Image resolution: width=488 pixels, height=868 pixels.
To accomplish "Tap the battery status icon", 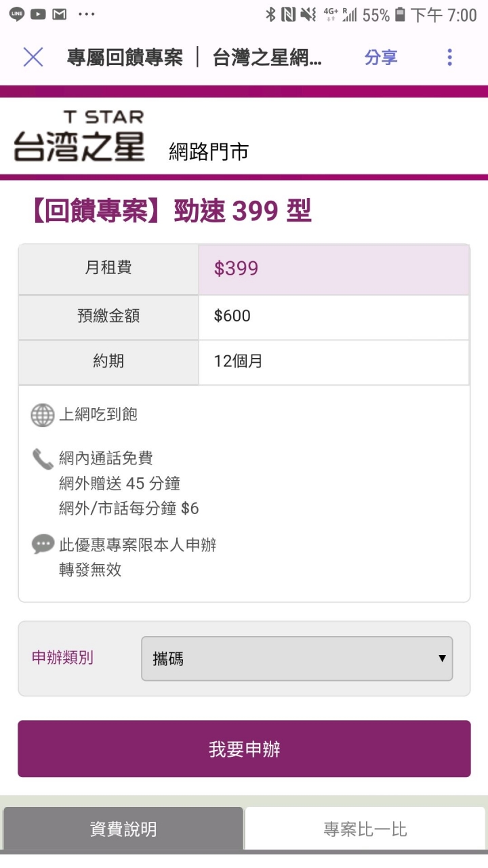I will click(400, 14).
